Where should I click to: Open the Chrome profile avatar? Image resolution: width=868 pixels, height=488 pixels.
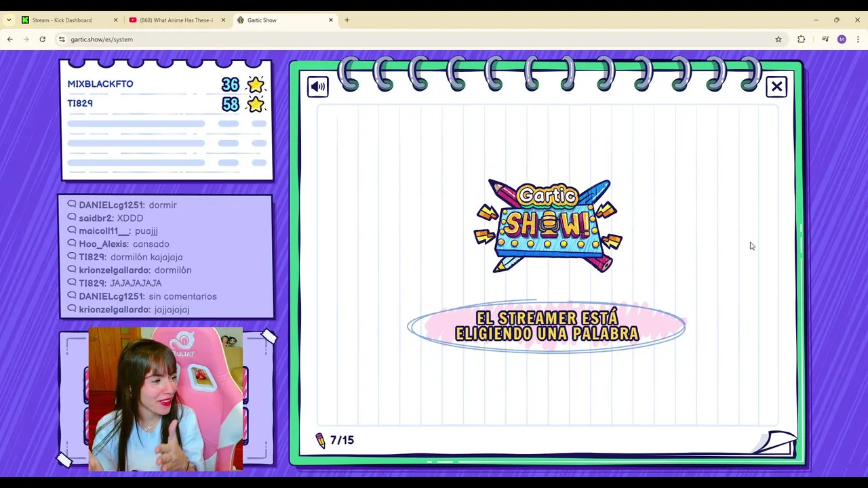coord(842,39)
